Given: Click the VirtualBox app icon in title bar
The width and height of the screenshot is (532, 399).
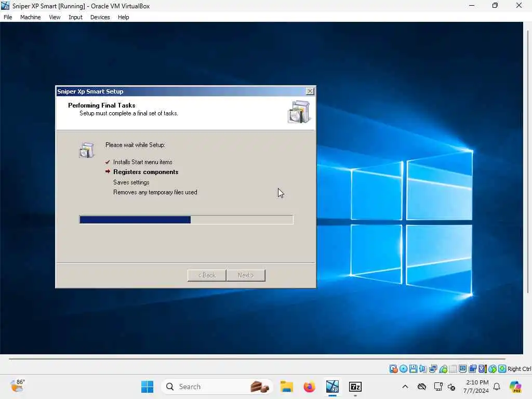Looking at the screenshot, I should (x=5, y=6).
